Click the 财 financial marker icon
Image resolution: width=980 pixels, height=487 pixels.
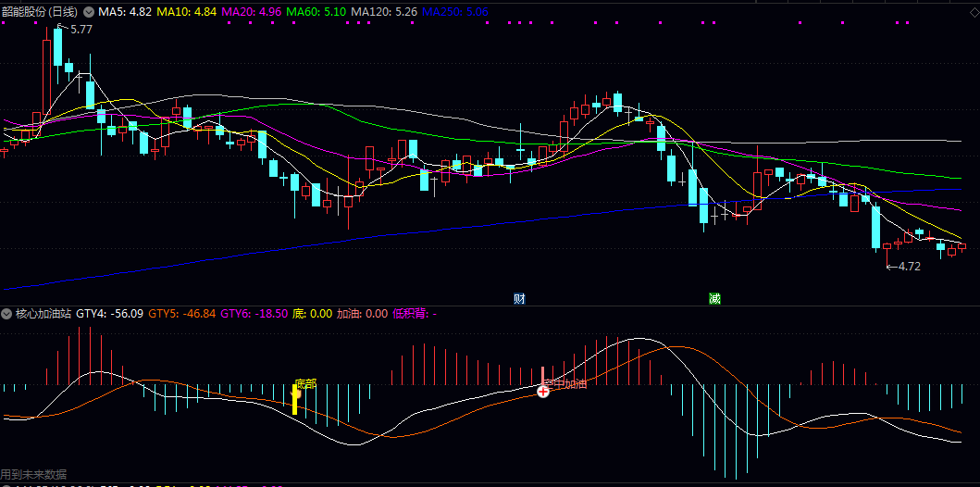(x=519, y=298)
